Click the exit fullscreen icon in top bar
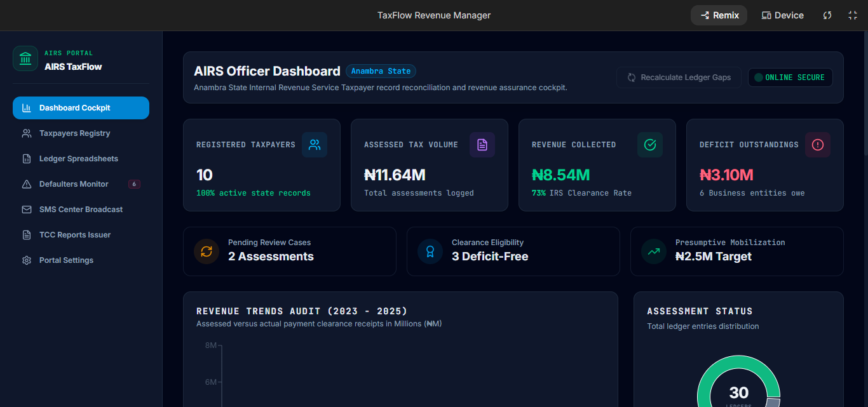 853,15
